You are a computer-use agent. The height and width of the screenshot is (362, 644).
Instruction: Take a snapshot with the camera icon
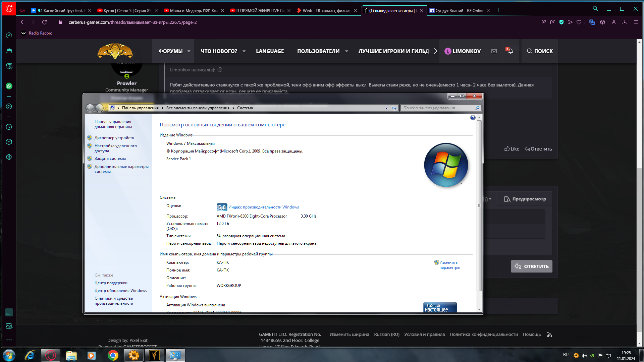coord(553,22)
